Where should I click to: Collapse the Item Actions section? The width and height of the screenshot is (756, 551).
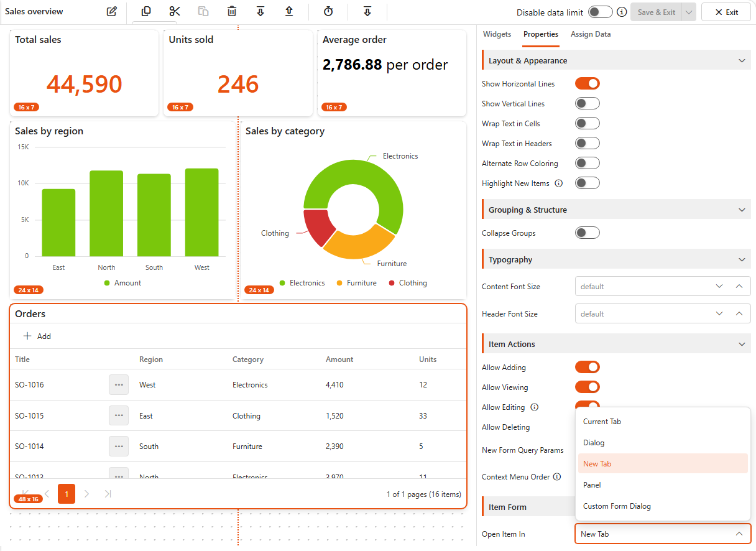[742, 344]
